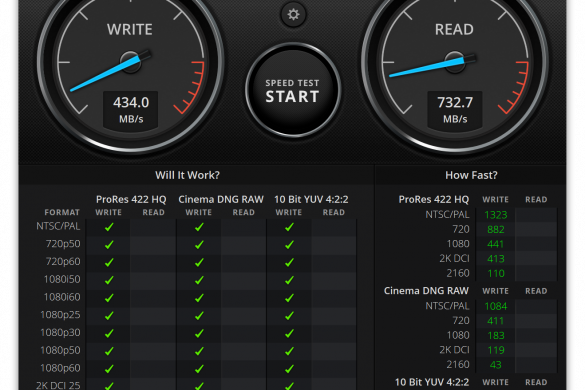Click the ProRes 2K DCI value 413
This screenshot has height=390, width=585.
[x=495, y=259]
